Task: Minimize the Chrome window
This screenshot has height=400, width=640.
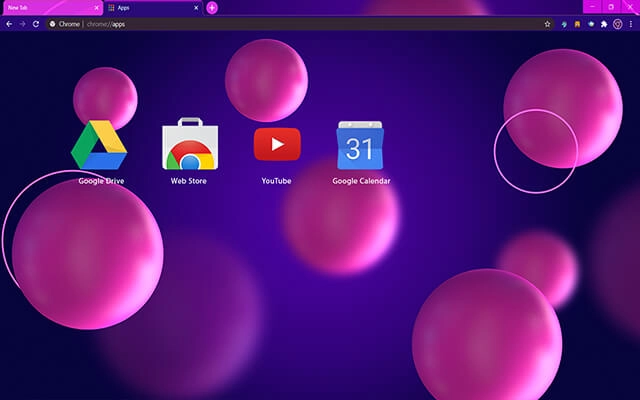Action: (592, 7)
